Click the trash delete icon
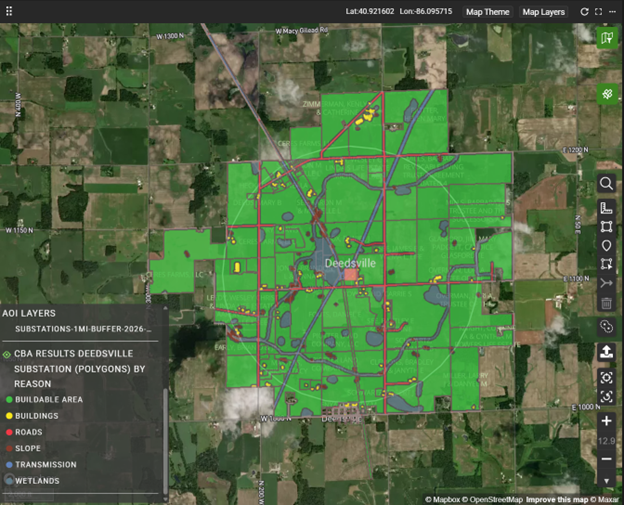Viewport: 624px width, 505px height. 606,303
